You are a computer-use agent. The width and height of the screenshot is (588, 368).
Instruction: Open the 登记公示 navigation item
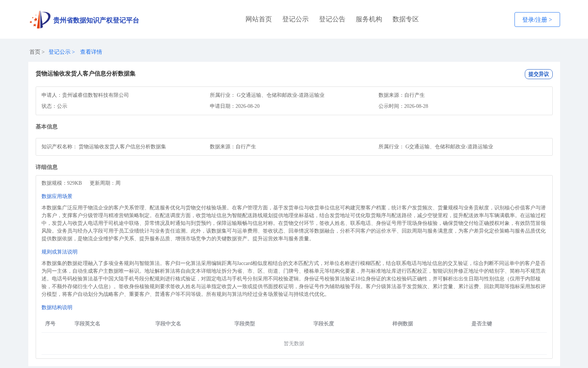(x=295, y=19)
